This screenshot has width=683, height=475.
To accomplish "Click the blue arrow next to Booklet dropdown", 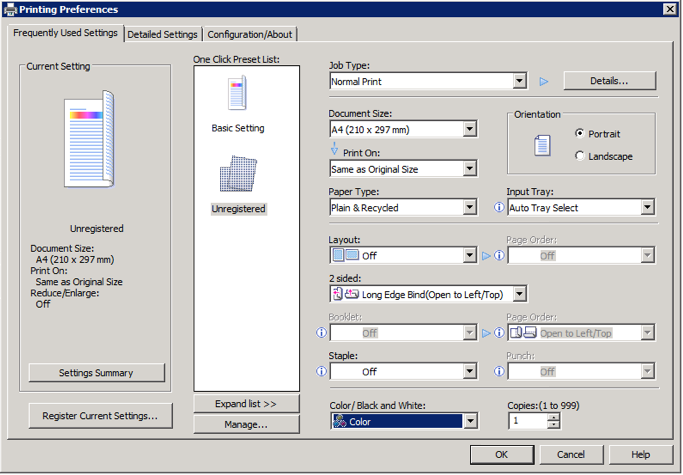I will click(487, 333).
